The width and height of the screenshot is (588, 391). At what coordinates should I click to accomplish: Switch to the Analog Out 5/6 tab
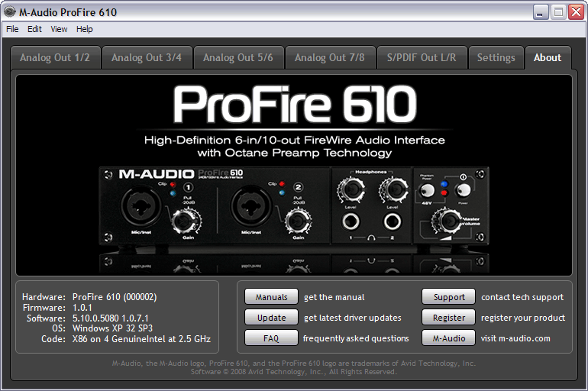point(238,58)
